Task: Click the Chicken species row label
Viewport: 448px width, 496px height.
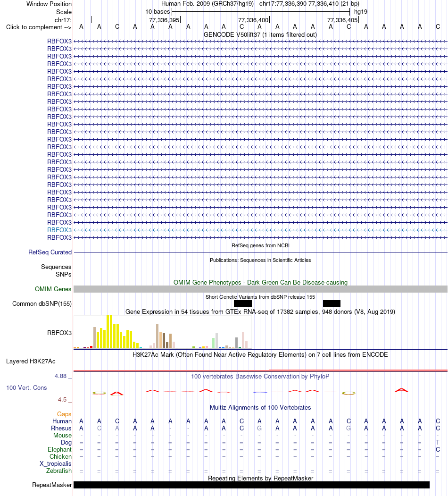Action: click(x=60, y=456)
